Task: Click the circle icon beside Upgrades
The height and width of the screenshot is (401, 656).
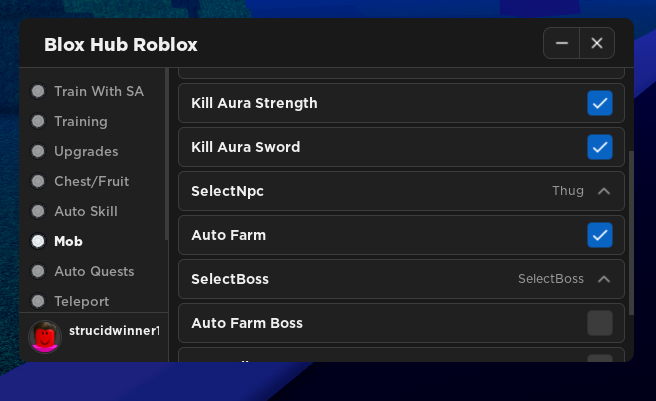Action: pos(38,151)
